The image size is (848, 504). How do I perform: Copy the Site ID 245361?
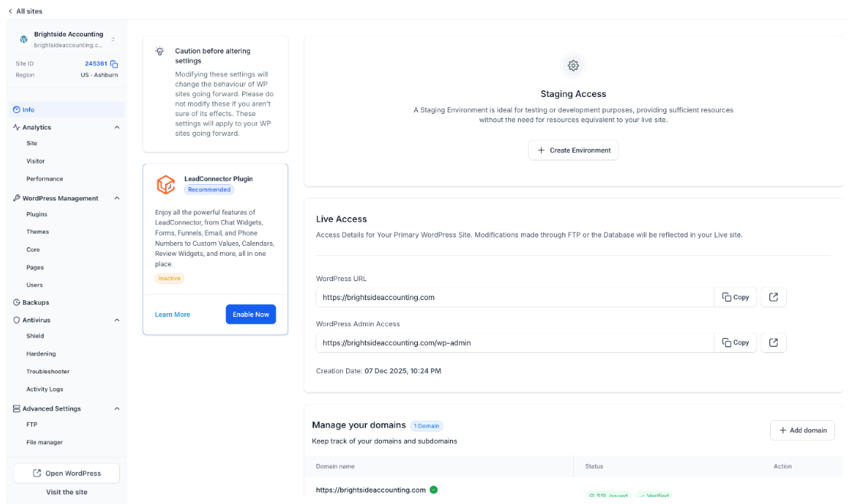[x=114, y=64]
